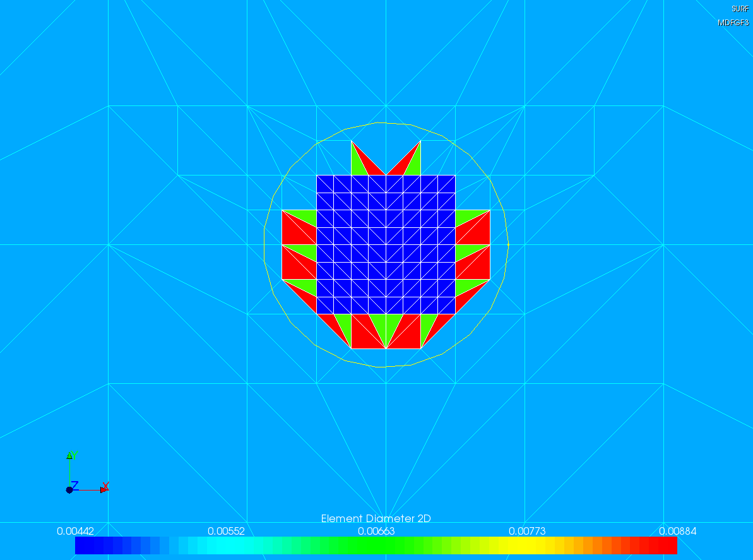Click the green Y axis arrow line
Viewport: 753px width, 560px height.
click(x=69, y=470)
